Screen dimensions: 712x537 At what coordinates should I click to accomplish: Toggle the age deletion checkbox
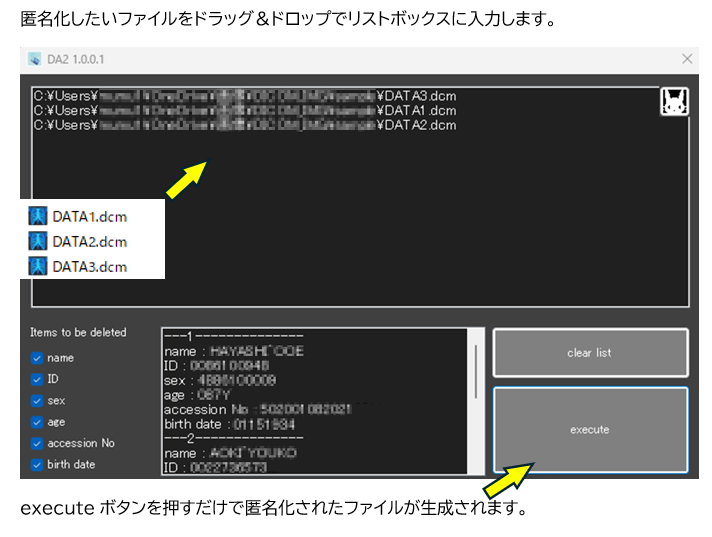tap(37, 422)
